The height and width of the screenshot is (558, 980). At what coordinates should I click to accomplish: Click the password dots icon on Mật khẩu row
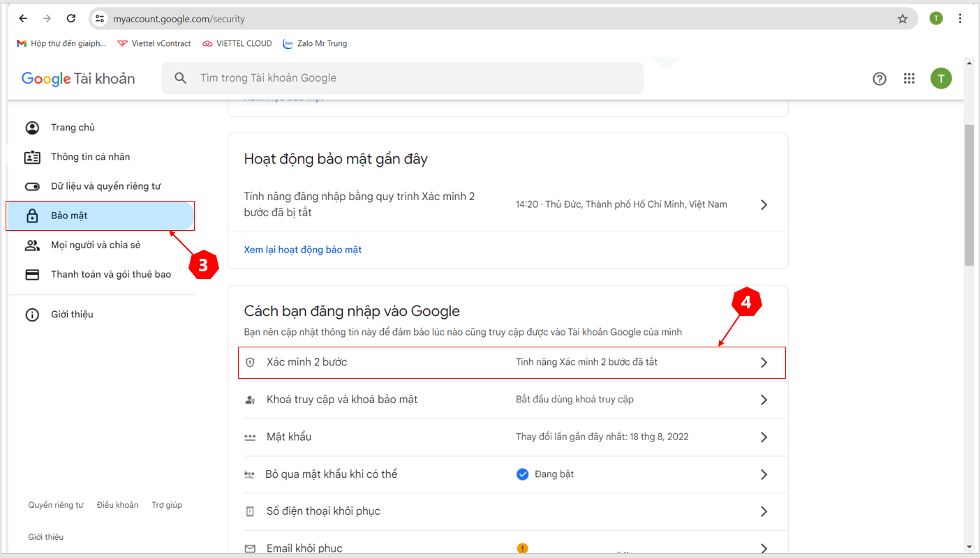coord(250,437)
